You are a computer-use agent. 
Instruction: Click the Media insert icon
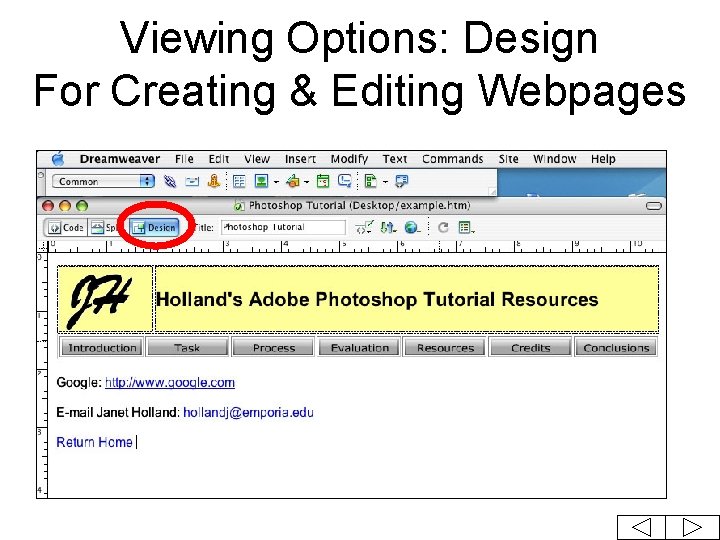(x=292, y=181)
